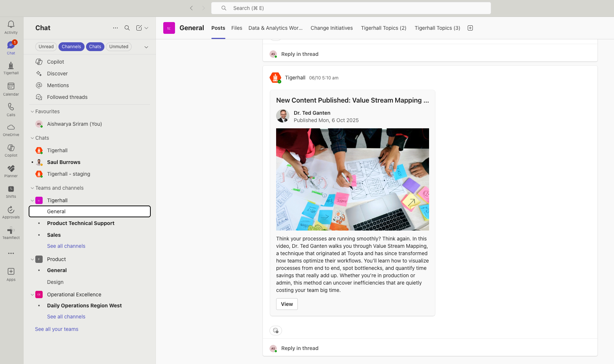Open the Value Stream Mapping thumbnail image

[x=353, y=179]
